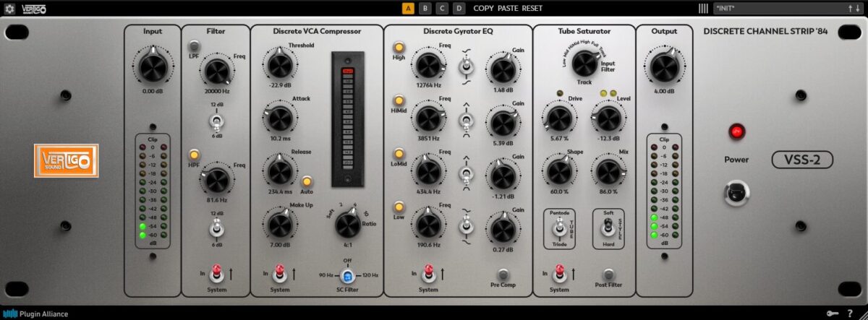Click the Plugin Alliance logo
868x320 pixels.
click(x=35, y=313)
